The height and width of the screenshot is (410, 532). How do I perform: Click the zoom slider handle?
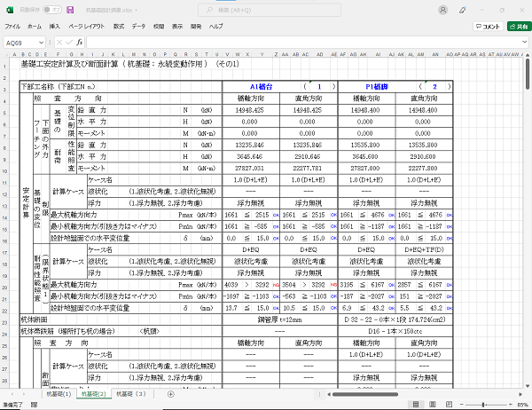tap(483, 405)
